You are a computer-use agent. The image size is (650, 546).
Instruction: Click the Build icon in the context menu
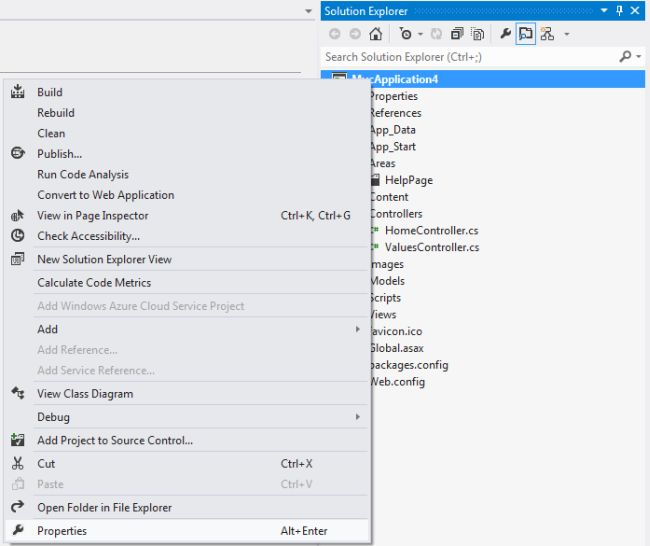pos(17,91)
